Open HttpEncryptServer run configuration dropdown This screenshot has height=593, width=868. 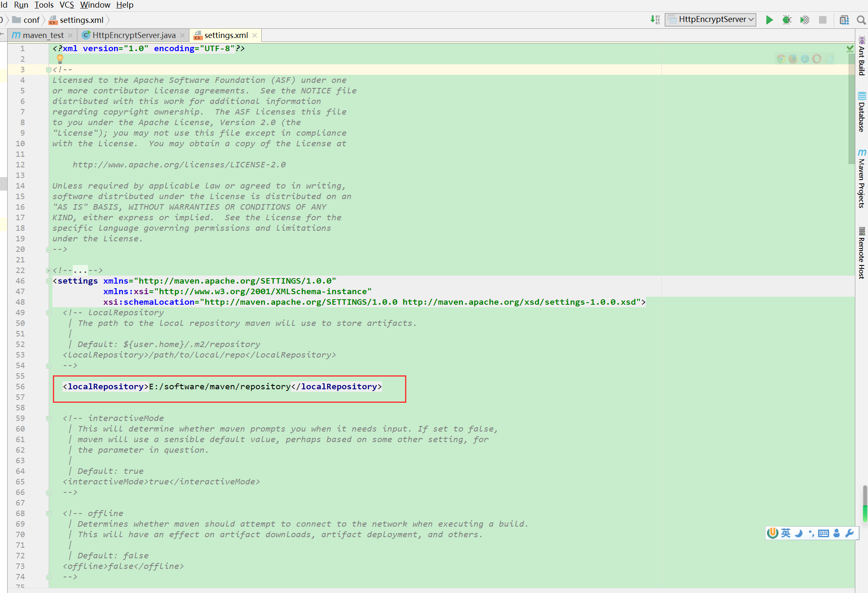(x=710, y=19)
